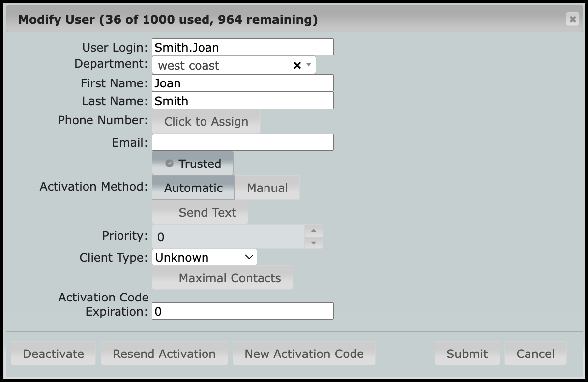Click the Last Name text field
Image resolution: width=588 pixels, height=382 pixels.
pos(242,101)
